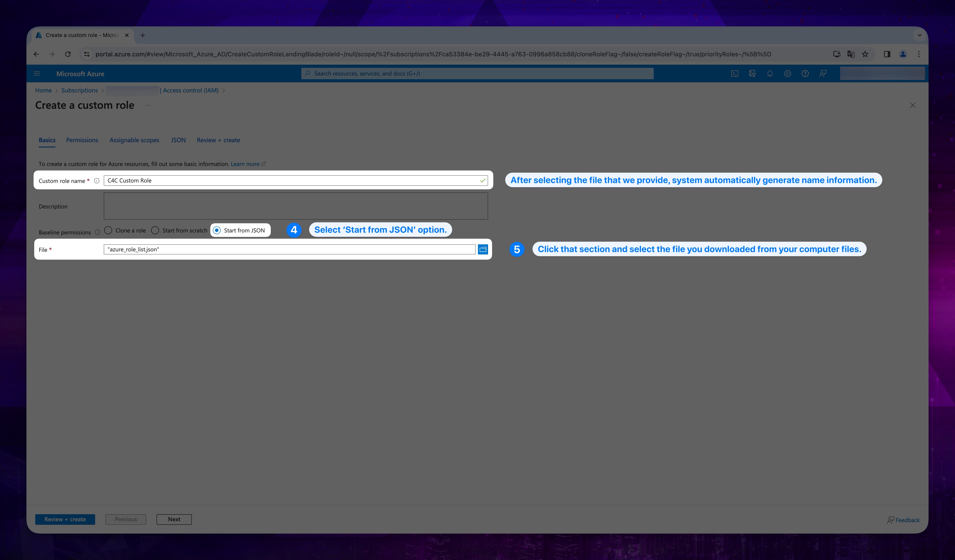
Task: Reload the page
Action: click(x=68, y=54)
